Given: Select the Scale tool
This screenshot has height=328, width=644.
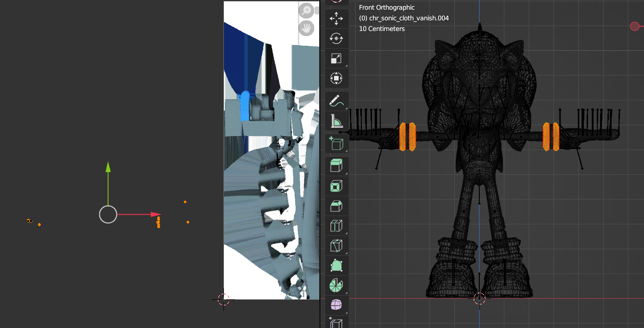Looking at the screenshot, I should click(x=336, y=58).
